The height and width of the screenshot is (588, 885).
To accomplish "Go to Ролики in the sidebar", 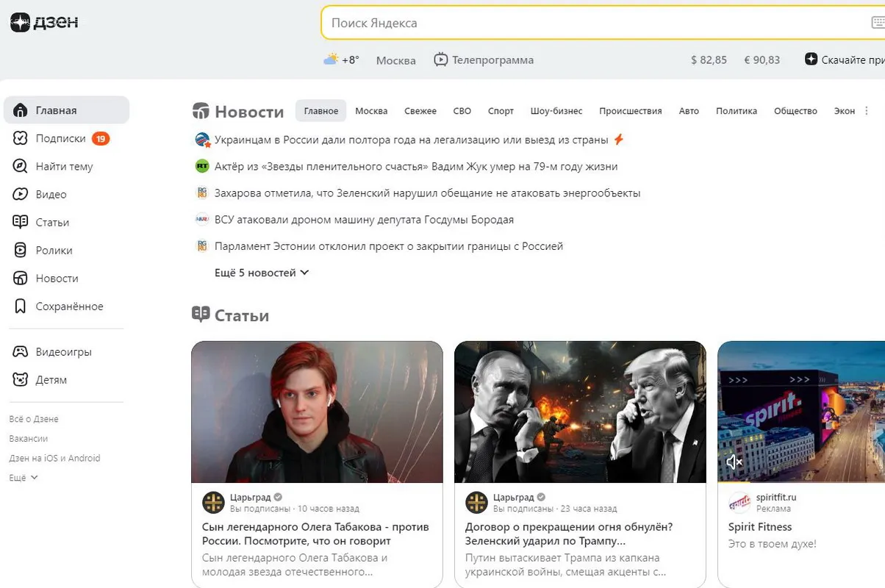I will click(54, 251).
